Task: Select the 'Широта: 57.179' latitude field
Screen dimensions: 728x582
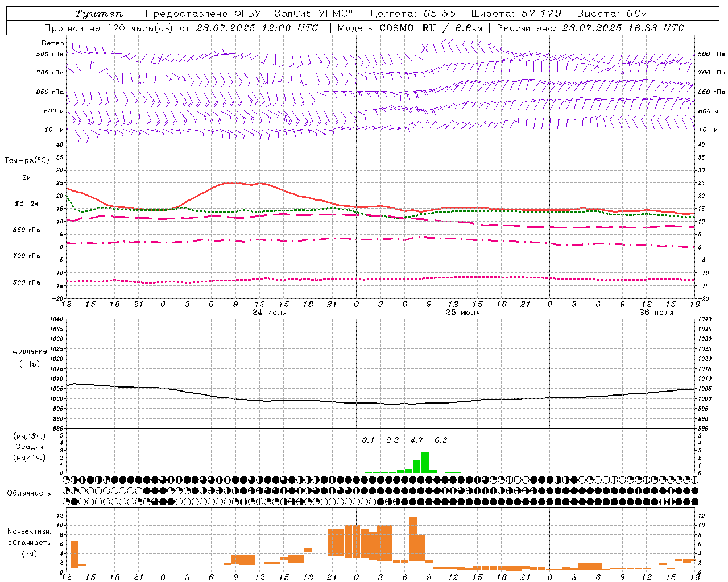Action: point(516,14)
